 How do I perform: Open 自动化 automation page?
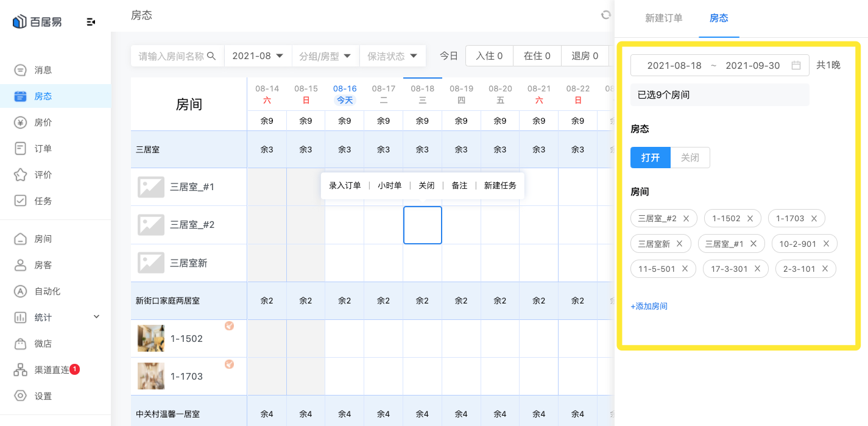point(47,291)
